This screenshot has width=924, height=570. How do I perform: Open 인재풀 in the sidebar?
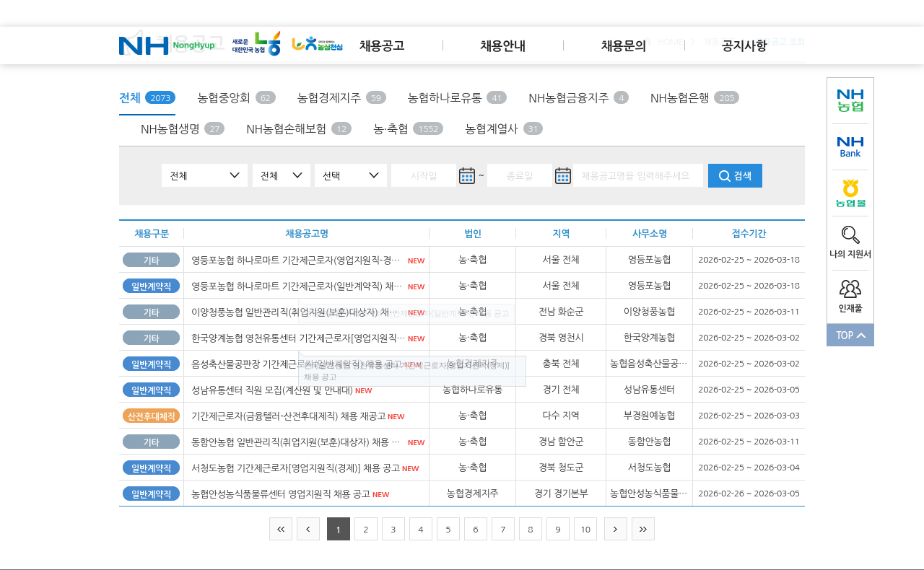(x=850, y=297)
